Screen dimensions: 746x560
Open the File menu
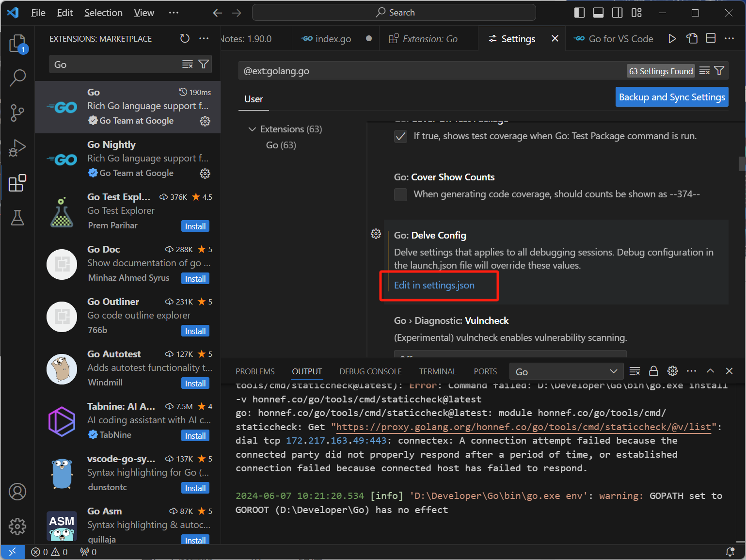38,13
